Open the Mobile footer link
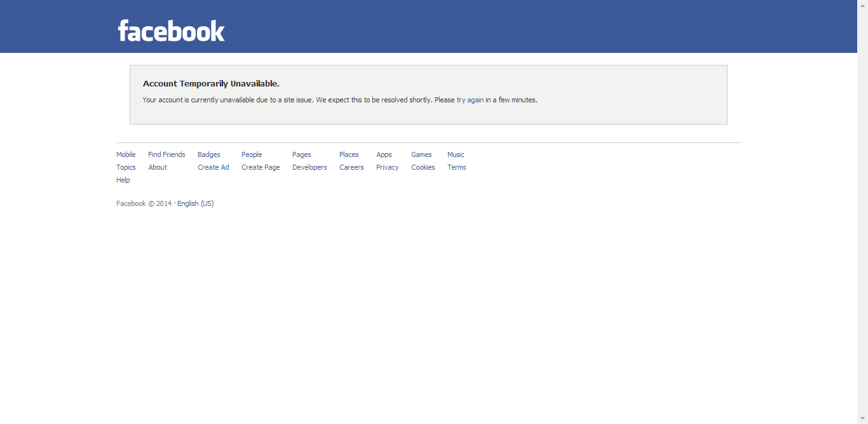The width and height of the screenshot is (868, 424). coord(126,154)
